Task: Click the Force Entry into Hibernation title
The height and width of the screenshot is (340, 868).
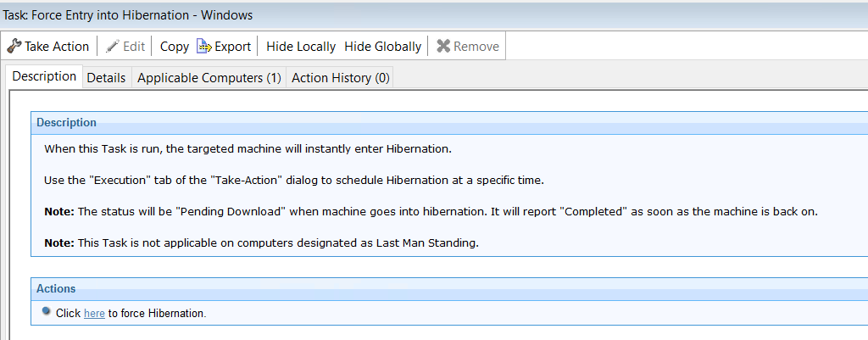Action: pyautogui.click(x=128, y=15)
